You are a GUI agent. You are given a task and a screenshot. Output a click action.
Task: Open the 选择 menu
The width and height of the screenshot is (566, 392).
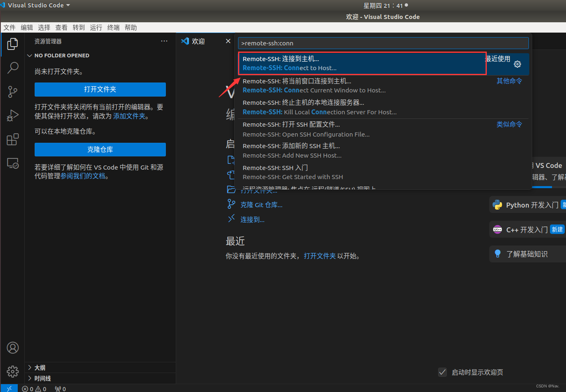point(44,28)
